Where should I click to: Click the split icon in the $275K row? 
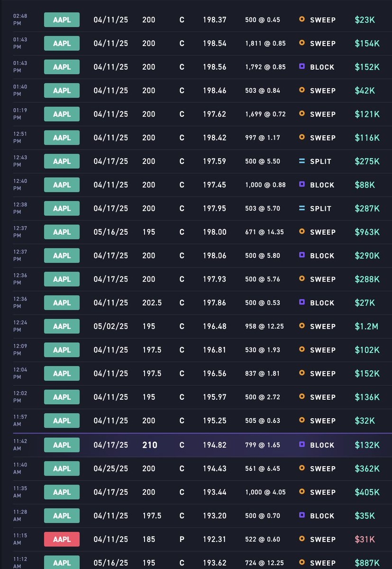[x=301, y=161]
